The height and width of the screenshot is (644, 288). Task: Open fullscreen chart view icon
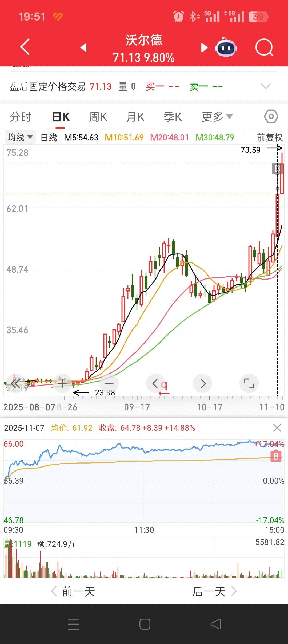coord(249,383)
